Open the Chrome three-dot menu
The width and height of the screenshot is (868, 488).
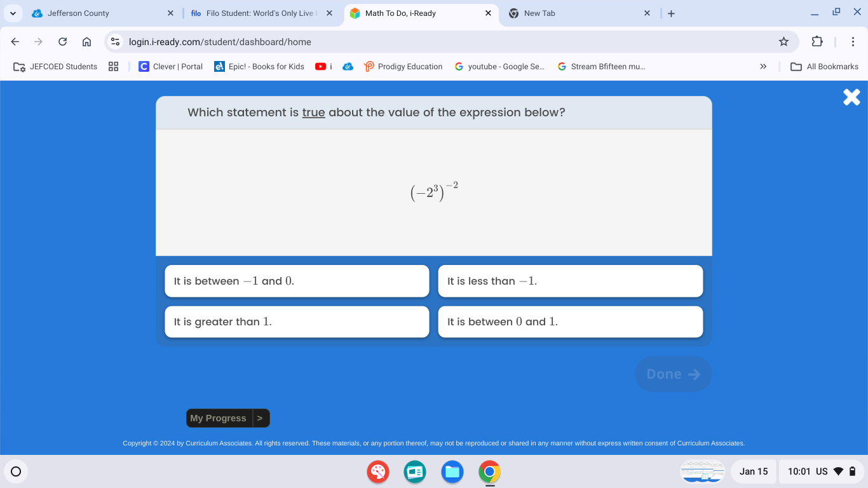pos(853,42)
